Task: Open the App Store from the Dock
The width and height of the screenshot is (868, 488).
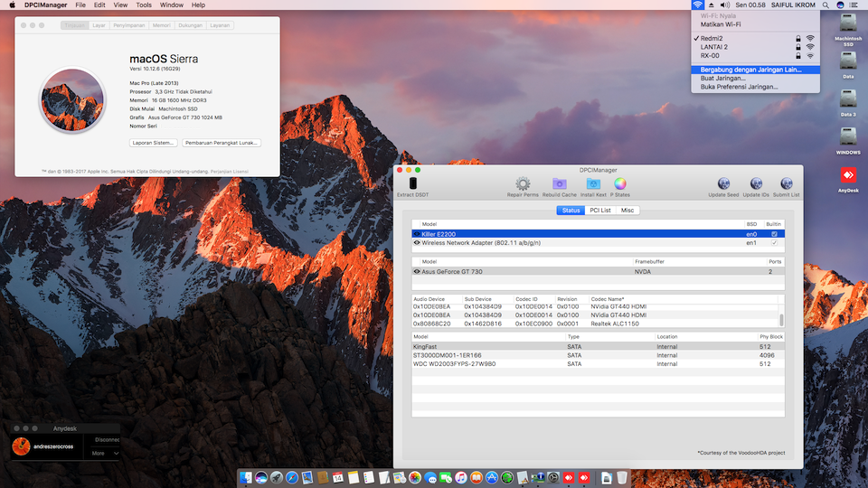Action: (x=492, y=477)
